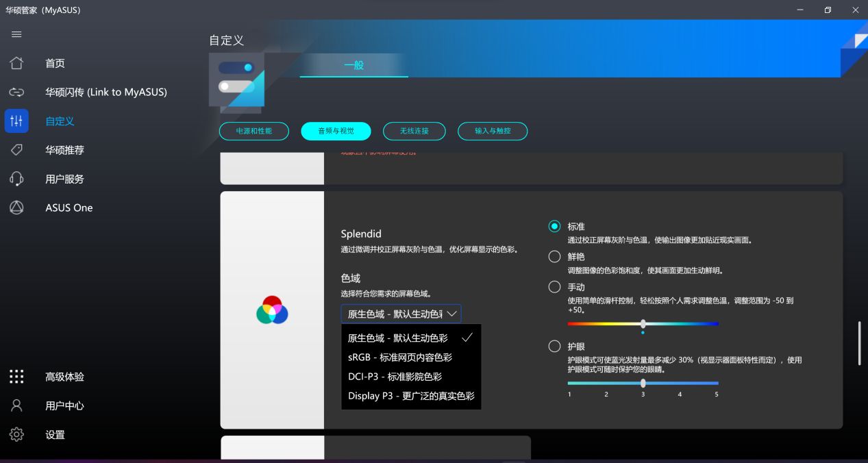This screenshot has width=868, height=463.
Task: Click the user center person icon
Action: [x=16, y=405]
